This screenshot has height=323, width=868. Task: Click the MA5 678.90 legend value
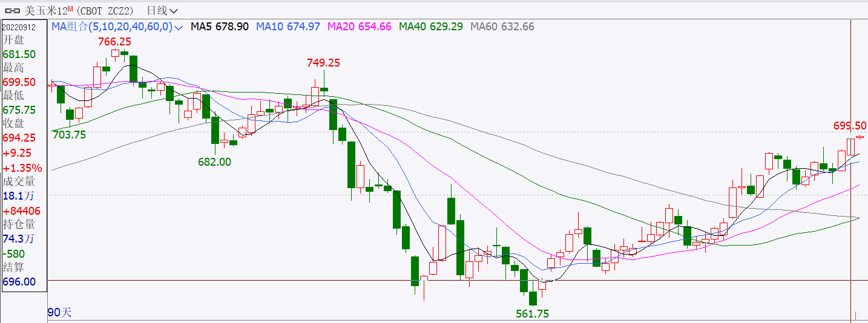pos(220,27)
